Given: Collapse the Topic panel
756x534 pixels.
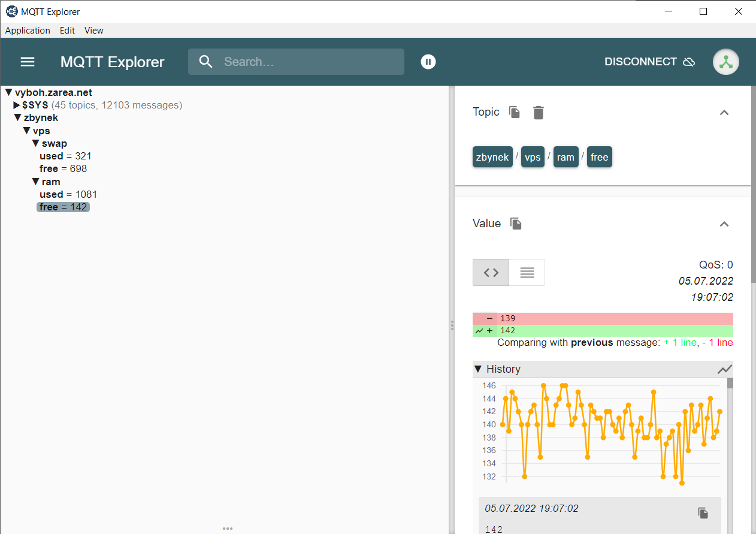Looking at the screenshot, I should [x=724, y=112].
